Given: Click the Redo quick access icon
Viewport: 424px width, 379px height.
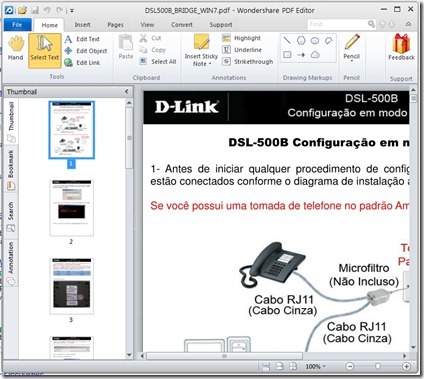Looking at the screenshot, I should (x=59, y=10).
